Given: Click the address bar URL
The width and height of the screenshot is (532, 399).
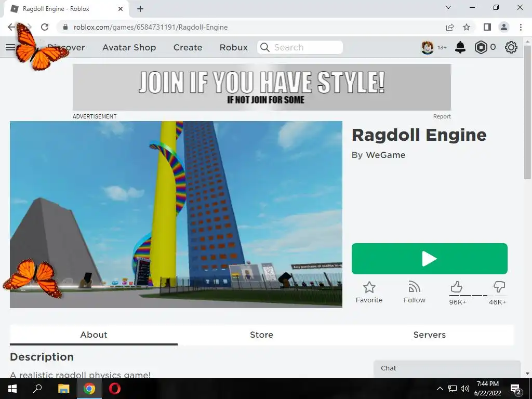Looking at the screenshot, I should pos(150,27).
